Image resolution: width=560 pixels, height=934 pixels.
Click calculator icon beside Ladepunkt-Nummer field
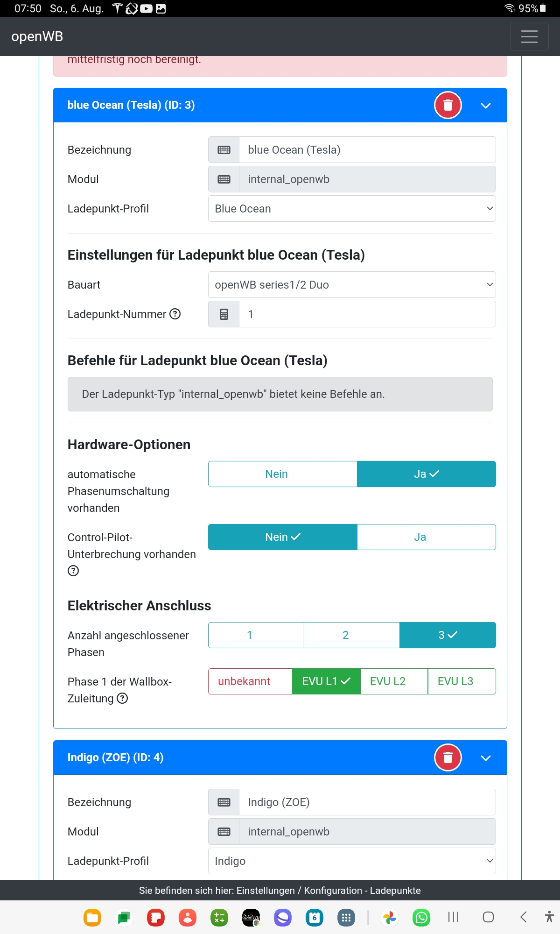click(224, 314)
